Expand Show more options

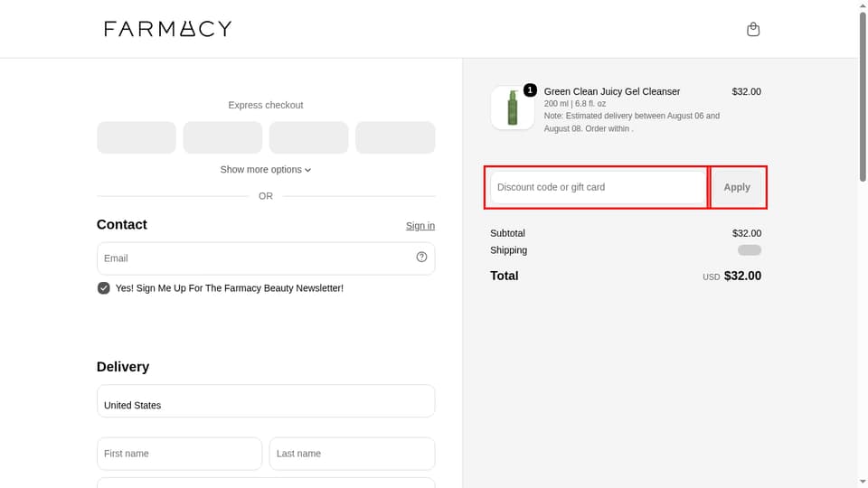point(266,169)
